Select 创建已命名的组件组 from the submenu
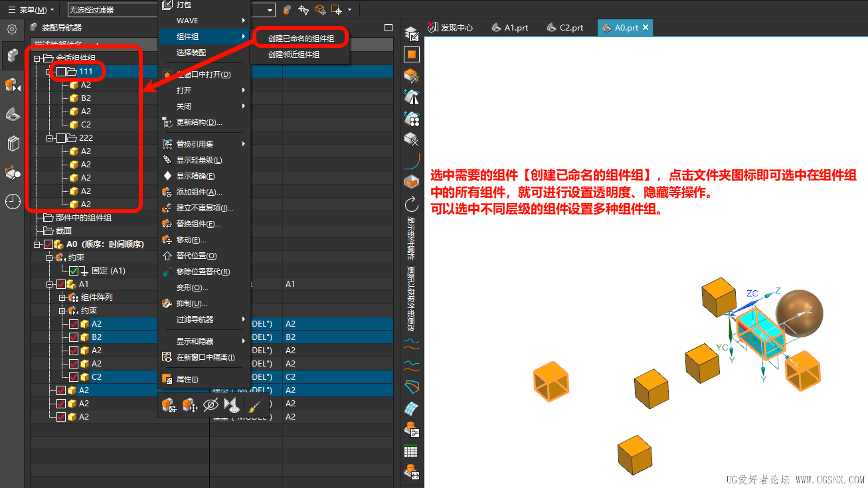Image resolution: width=868 pixels, height=488 pixels. [x=301, y=39]
